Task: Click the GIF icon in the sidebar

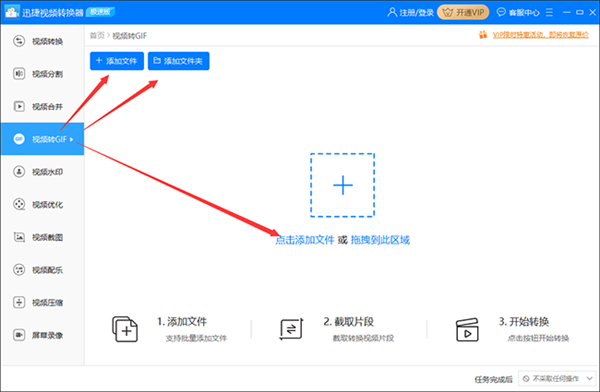Action: [19, 139]
